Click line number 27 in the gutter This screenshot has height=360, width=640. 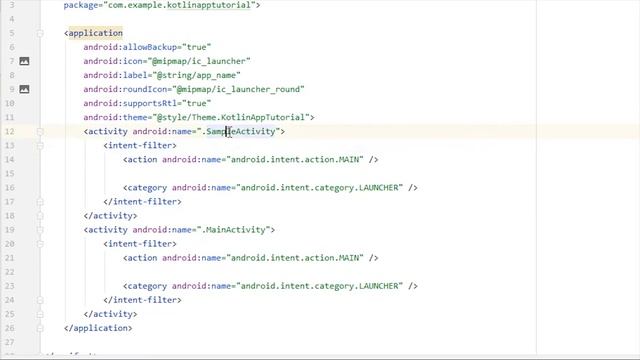click(10, 342)
